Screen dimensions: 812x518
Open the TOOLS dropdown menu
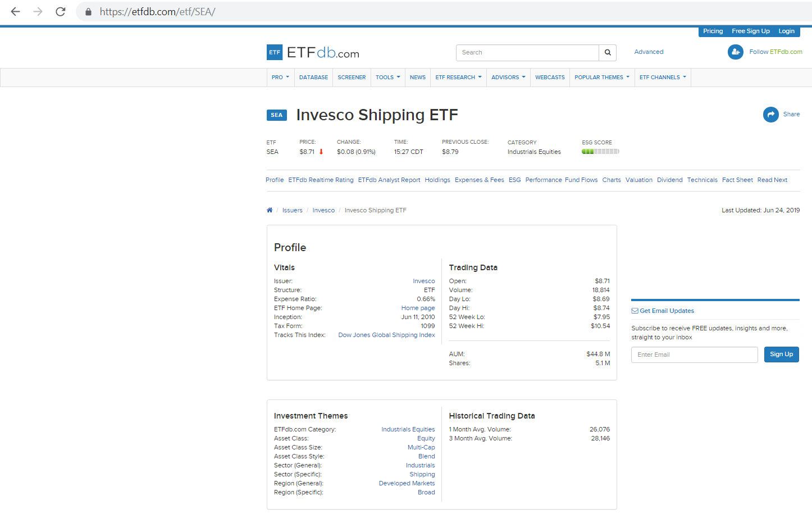(x=387, y=78)
